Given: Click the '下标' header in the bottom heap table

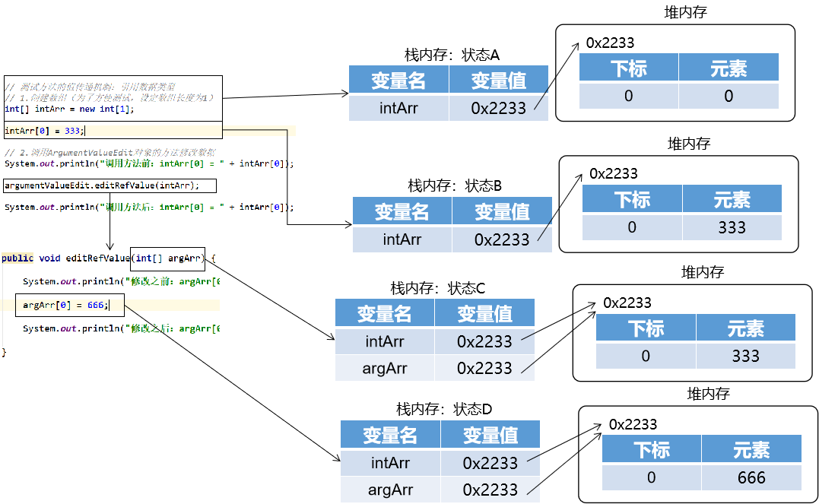Looking at the screenshot, I should coord(652,449).
